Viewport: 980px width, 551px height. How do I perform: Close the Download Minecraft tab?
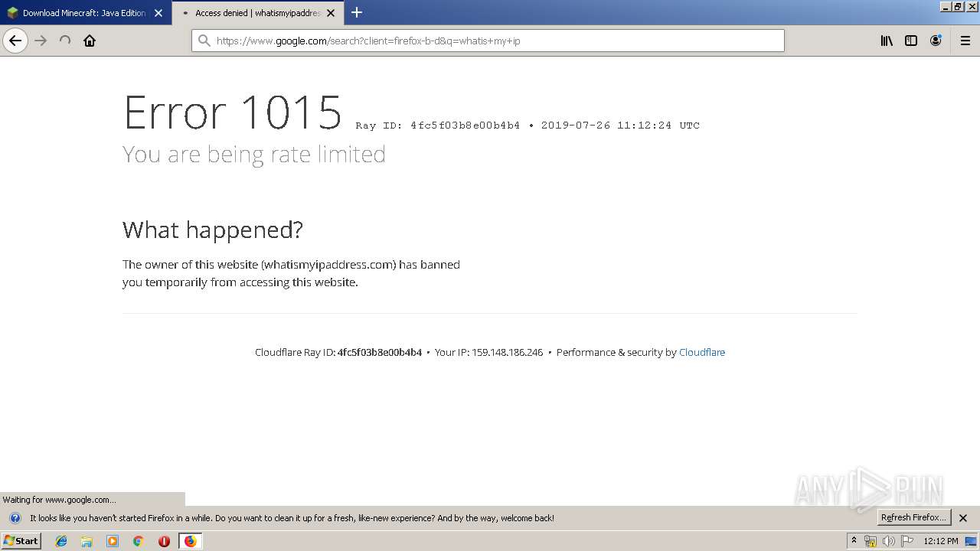158,13
